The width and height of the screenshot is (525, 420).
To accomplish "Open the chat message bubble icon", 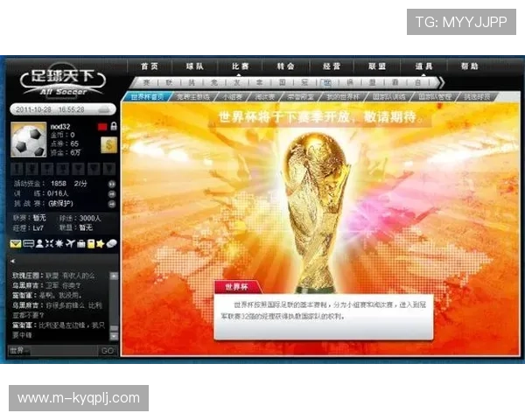I will point(29,244).
